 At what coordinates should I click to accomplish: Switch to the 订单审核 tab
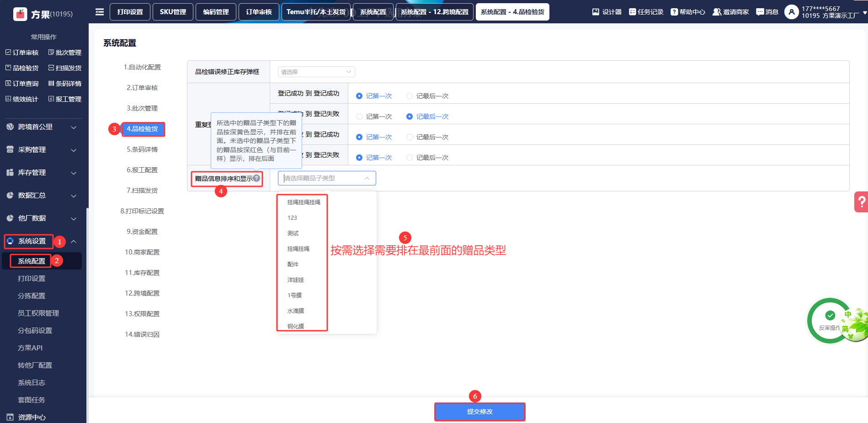coord(259,12)
